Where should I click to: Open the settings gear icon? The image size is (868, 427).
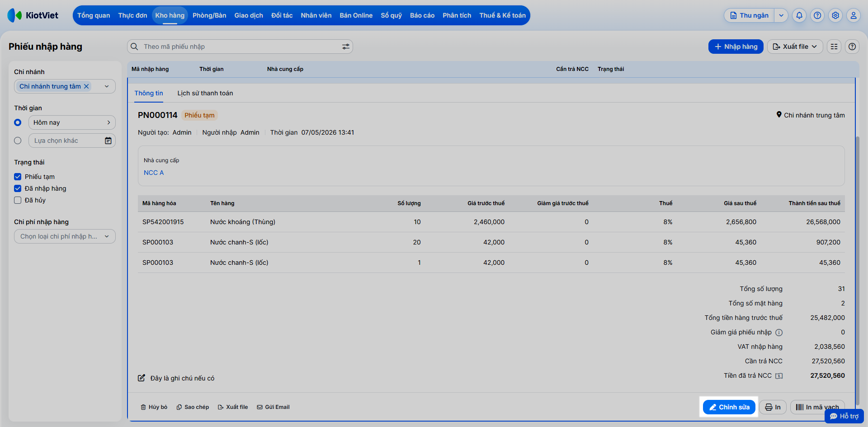coord(835,15)
